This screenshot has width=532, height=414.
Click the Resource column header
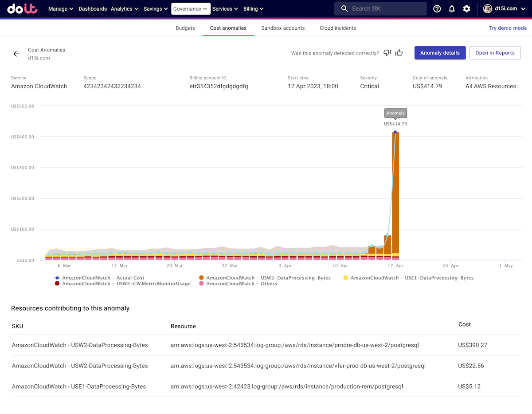(x=183, y=326)
